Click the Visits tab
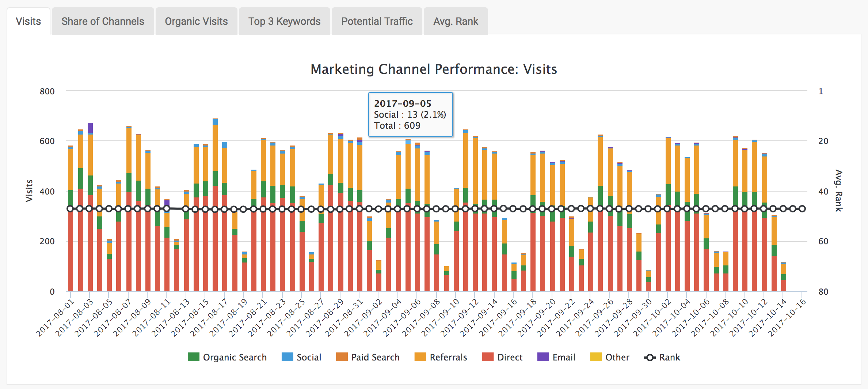 click(x=28, y=22)
